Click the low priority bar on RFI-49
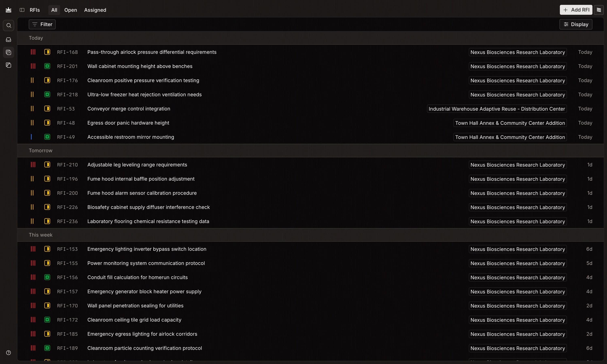The width and height of the screenshot is (607, 364). point(31,137)
